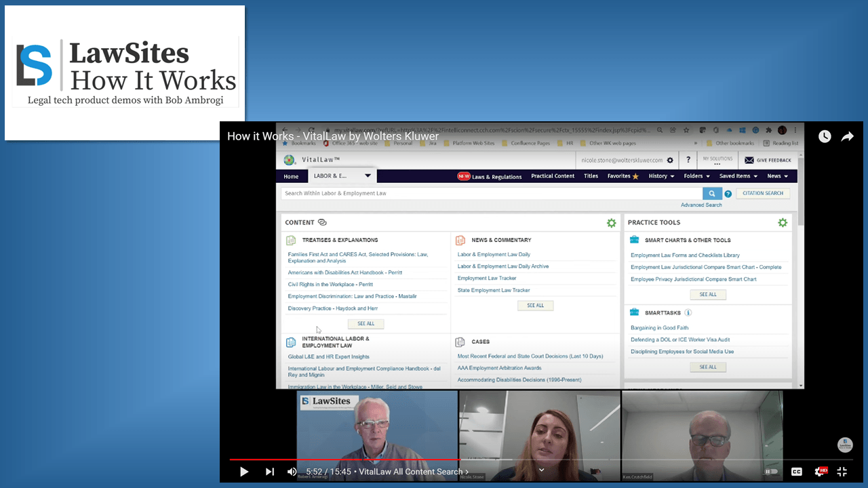Open Disciplining Employees for Social Media Use
Image resolution: width=868 pixels, height=488 pixels.
[x=682, y=352]
